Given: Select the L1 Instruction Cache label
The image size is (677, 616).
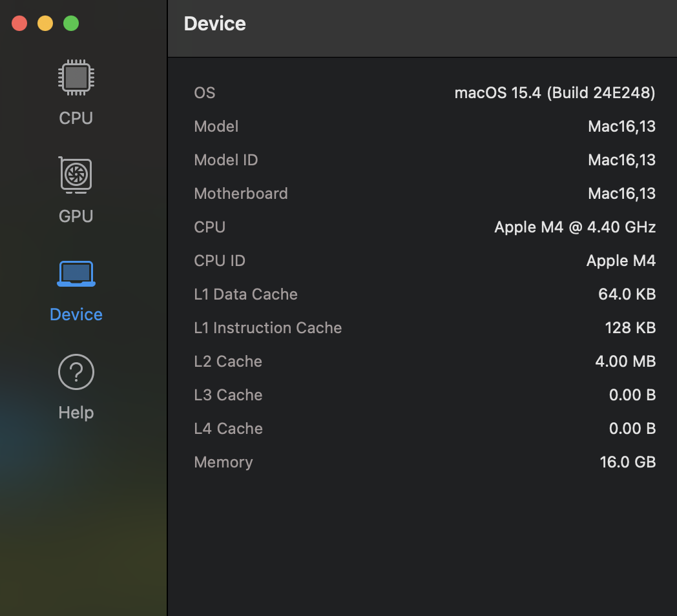Looking at the screenshot, I should coord(267,328).
